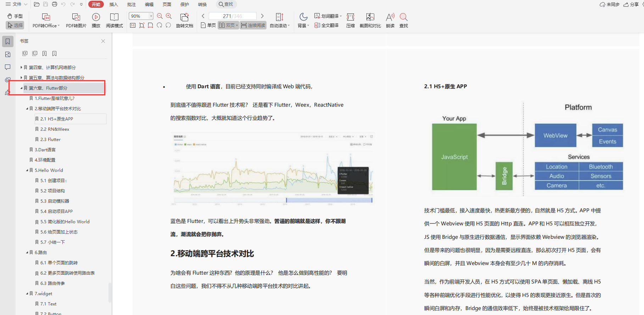The width and height of the screenshot is (644, 315).
Task: Open the 批注 ribbon tab
Action: pyautogui.click(x=131, y=4)
